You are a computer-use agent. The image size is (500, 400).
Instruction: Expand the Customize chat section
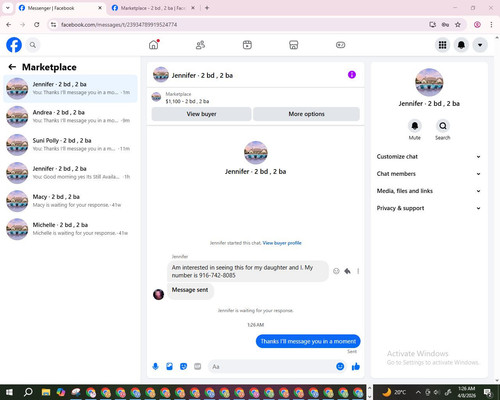[429, 157]
